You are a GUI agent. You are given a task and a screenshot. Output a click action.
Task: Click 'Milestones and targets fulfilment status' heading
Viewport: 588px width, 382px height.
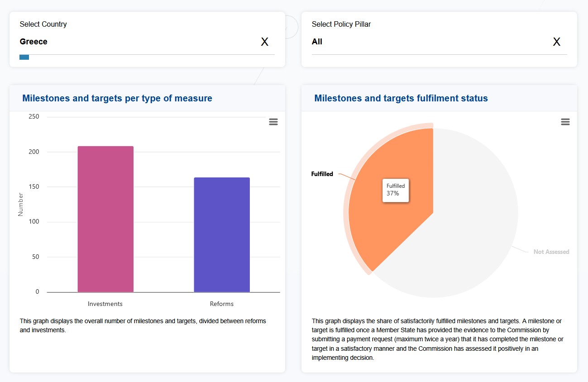pos(401,98)
